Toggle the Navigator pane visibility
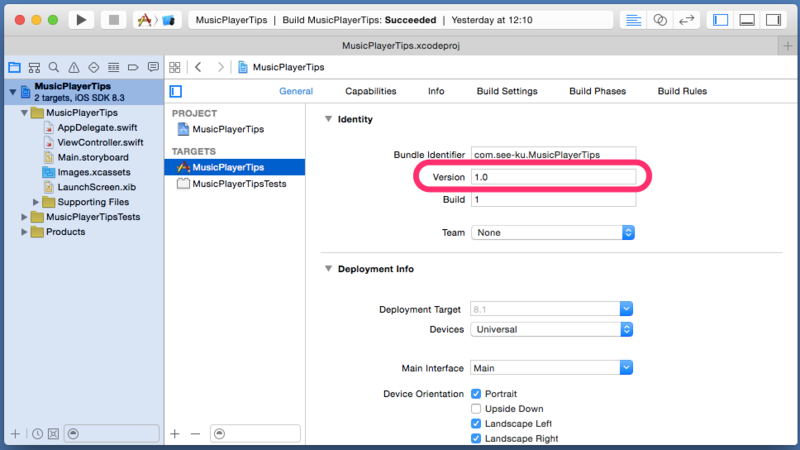 point(720,20)
